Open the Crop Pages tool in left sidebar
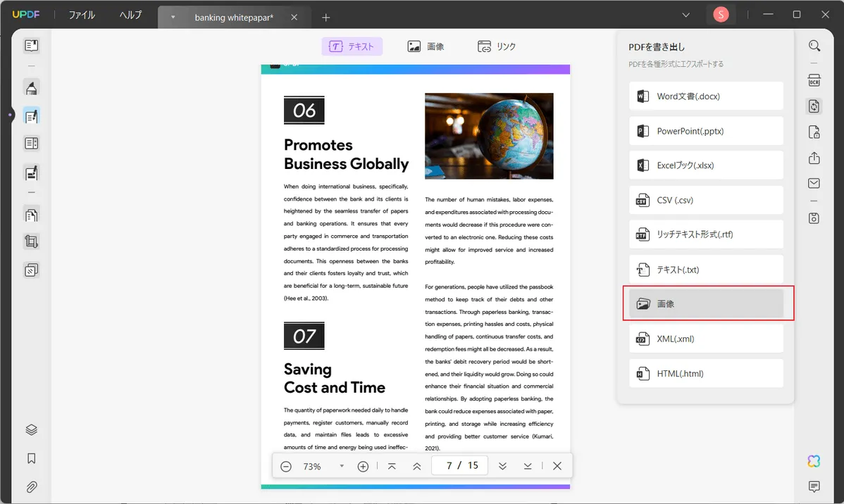Screen dimensions: 844x504 click(x=31, y=241)
